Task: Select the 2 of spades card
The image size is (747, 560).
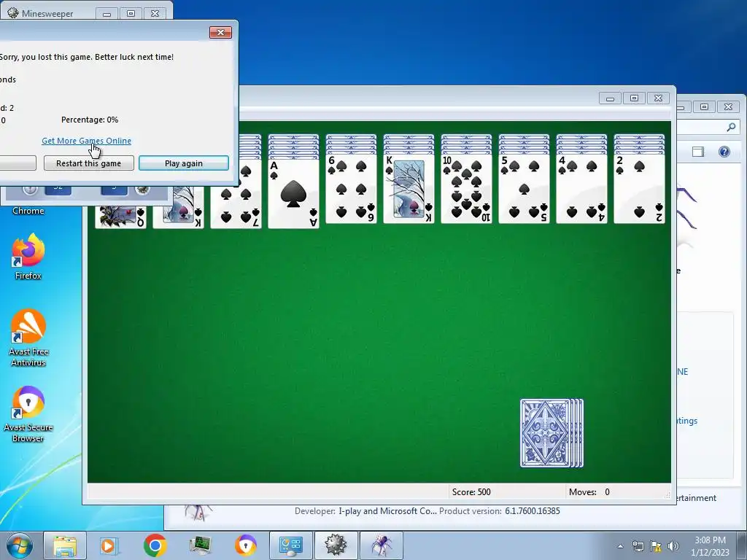Action: tap(639, 189)
